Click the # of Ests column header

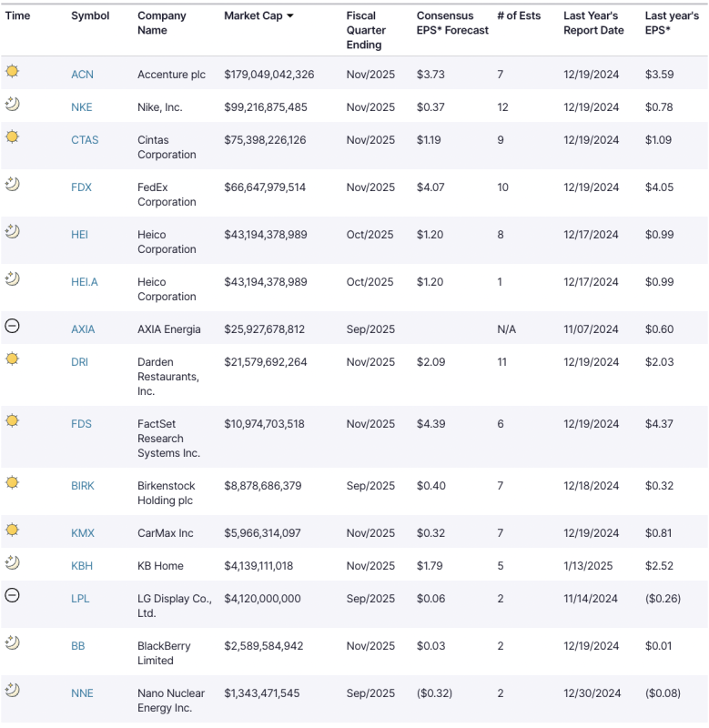pyautogui.click(x=519, y=15)
